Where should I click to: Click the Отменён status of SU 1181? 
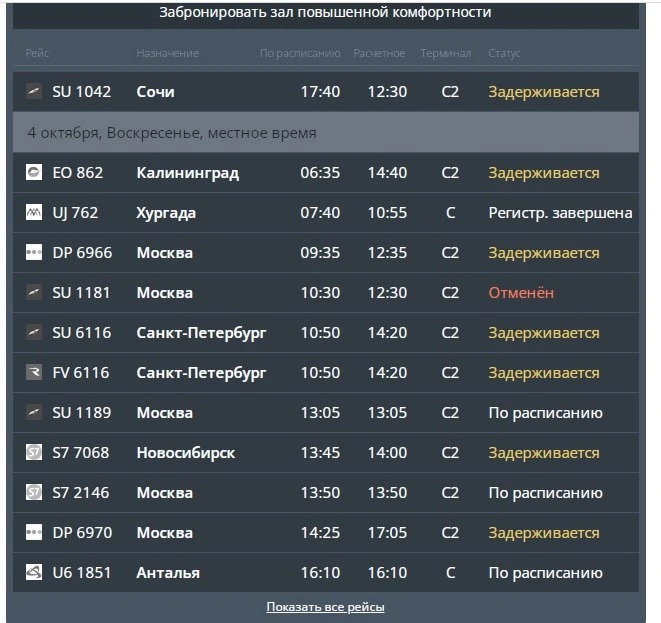tap(521, 292)
